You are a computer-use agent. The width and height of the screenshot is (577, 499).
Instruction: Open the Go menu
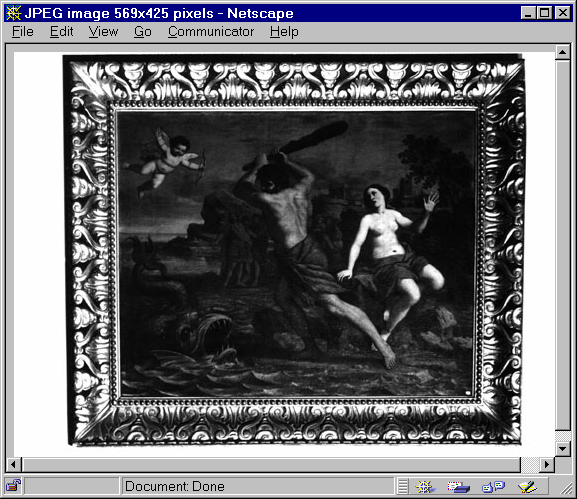143,32
